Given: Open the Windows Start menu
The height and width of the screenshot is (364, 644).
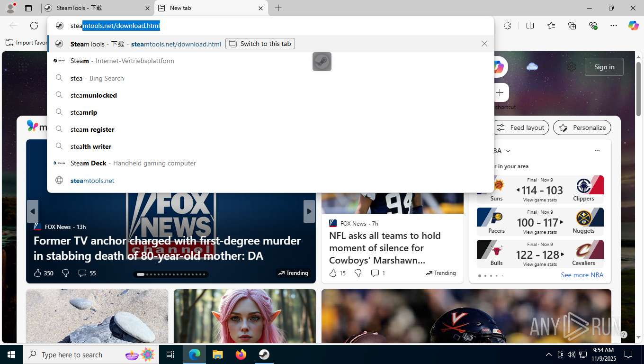Looking at the screenshot, I should pyautogui.click(x=11, y=355).
